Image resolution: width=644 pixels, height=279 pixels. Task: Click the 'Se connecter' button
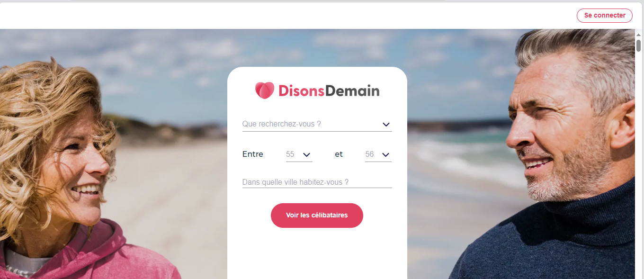pyautogui.click(x=605, y=15)
